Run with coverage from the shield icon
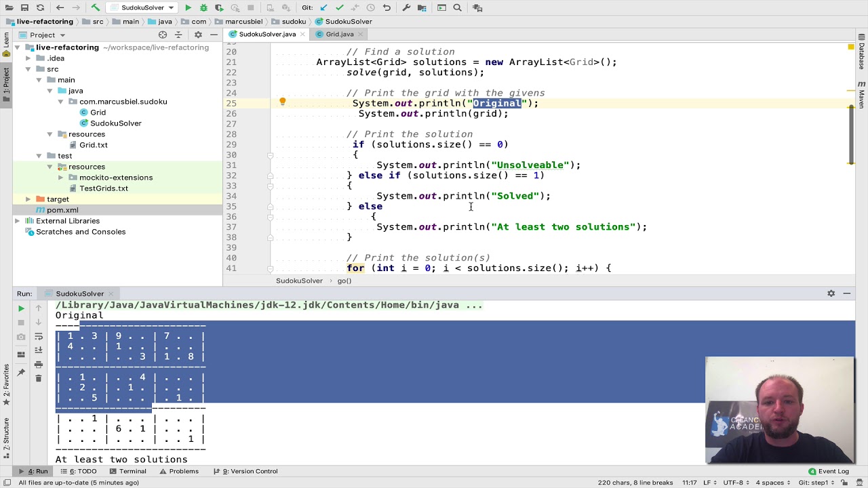Image resolution: width=868 pixels, height=488 pixels. (x=219, y=7)
